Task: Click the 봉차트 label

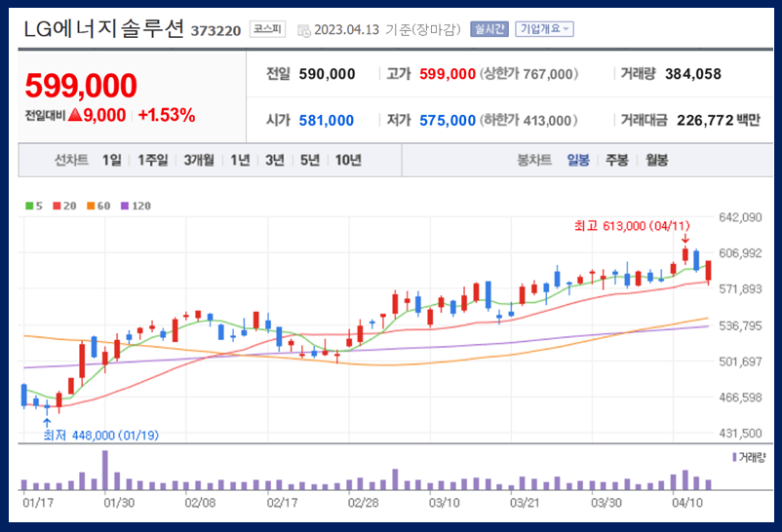Action: [x=534, y=160]
